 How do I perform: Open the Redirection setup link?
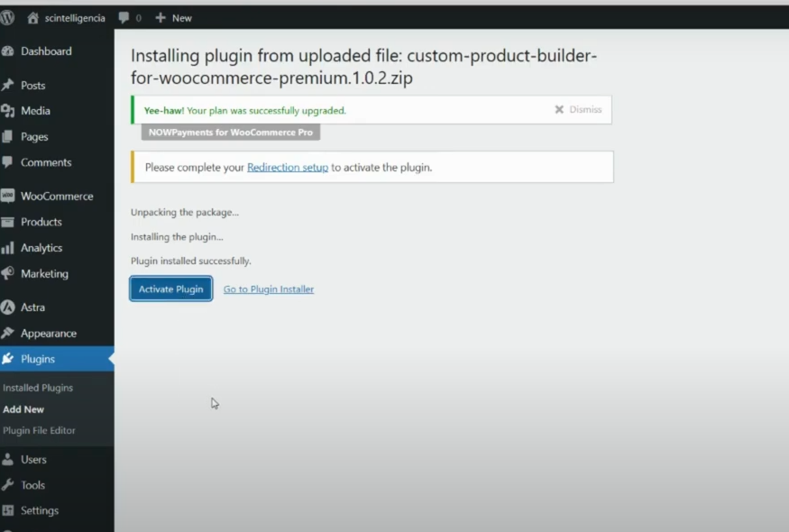tap(288, 167)
